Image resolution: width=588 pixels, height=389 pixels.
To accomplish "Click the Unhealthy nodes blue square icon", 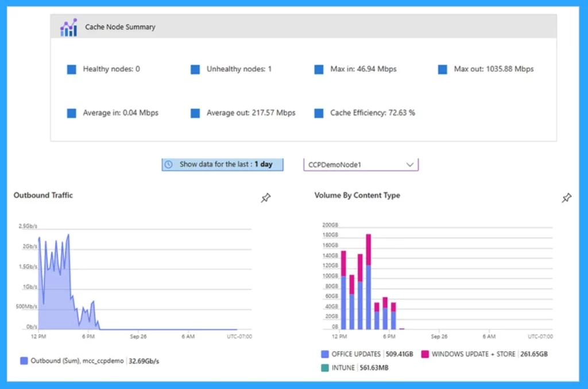I will [195, 69].
